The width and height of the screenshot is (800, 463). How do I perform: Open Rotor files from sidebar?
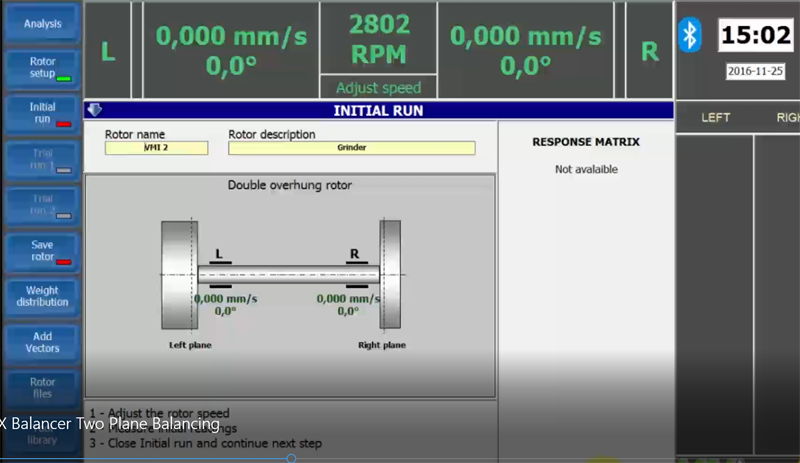coord(42,388)
